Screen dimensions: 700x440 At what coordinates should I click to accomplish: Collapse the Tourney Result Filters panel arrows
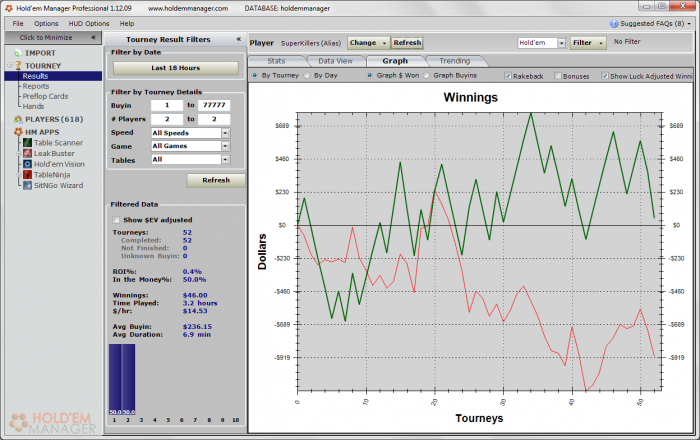click(x=239, y=39)
